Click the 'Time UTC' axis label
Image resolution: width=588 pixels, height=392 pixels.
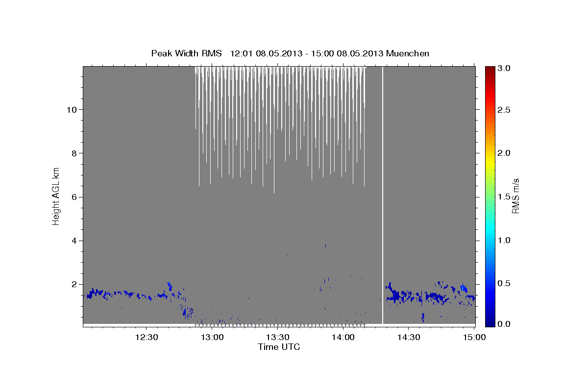(x=279, y=347)
